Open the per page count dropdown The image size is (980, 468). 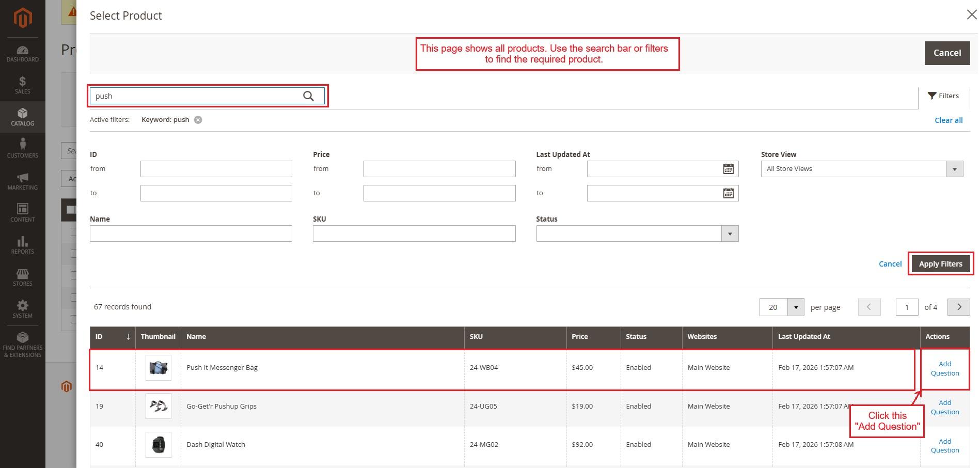796,307
